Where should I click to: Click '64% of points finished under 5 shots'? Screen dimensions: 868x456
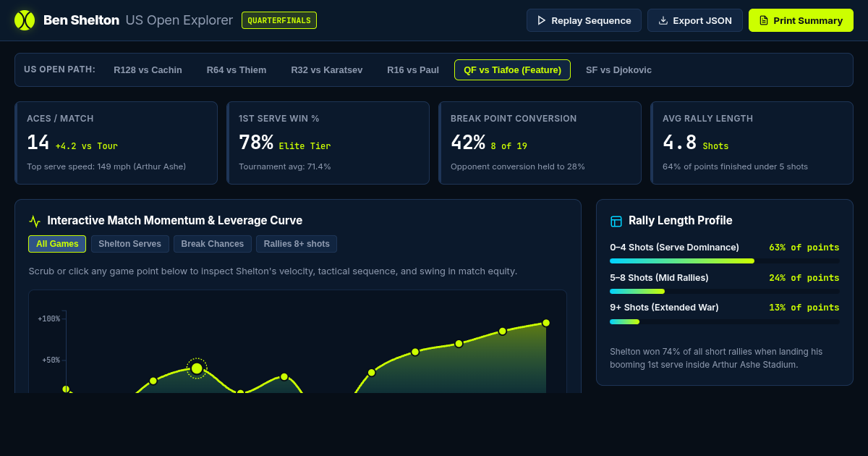735,166
